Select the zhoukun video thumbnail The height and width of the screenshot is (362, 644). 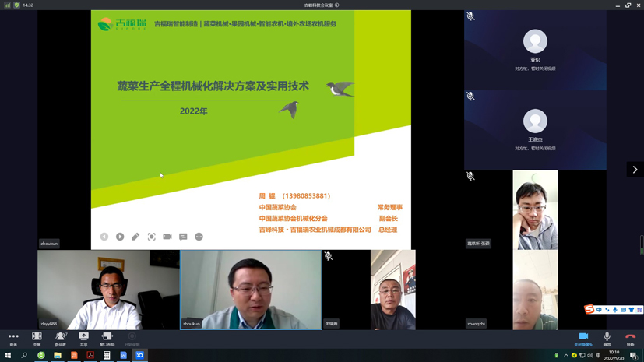click(251, 290)
